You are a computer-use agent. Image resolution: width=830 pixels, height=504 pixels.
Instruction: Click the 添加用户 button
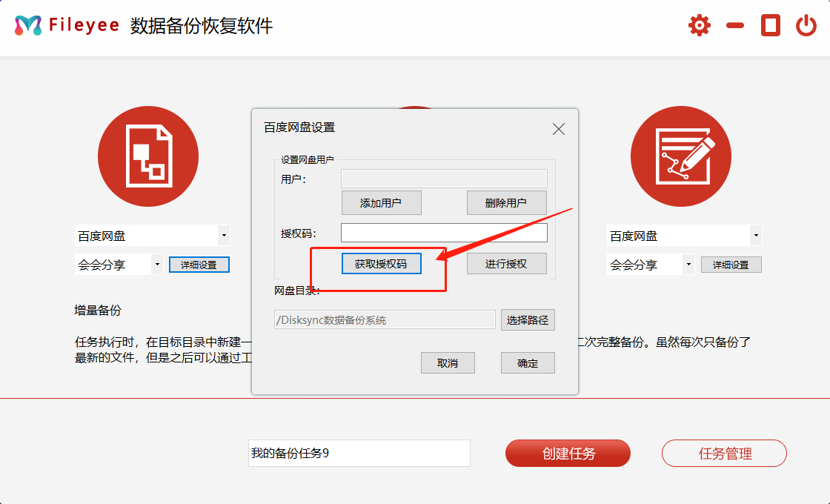(x=381, y=202)
